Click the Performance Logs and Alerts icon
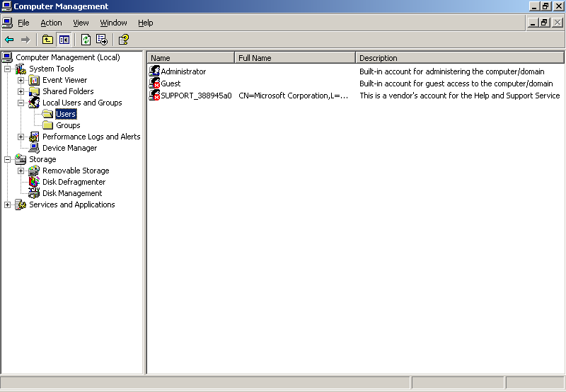This screenshot has height=392, width=566. tap(34, 137)
